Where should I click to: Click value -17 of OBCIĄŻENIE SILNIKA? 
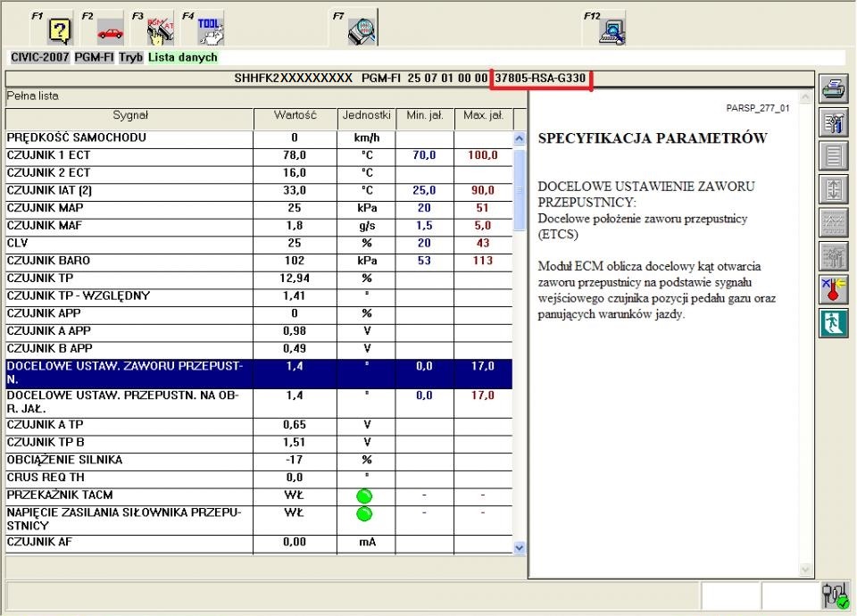pos(295,460)
